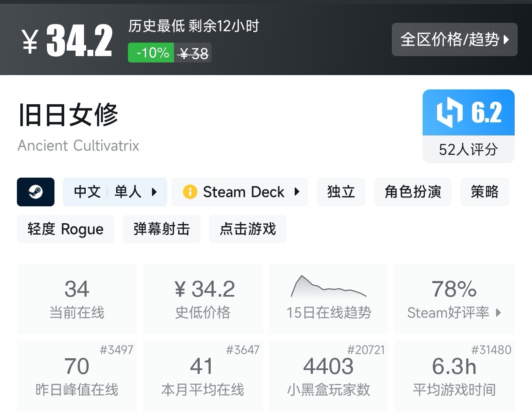Viewport: 532px width, 419px height.
Task: Tap the 52人评分 rating count
Action: (469, 149)
